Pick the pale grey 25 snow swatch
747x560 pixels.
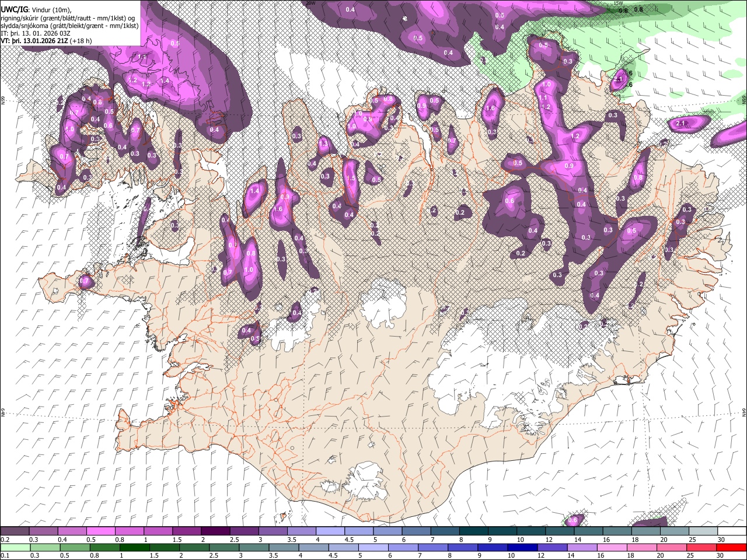(703, 531)
